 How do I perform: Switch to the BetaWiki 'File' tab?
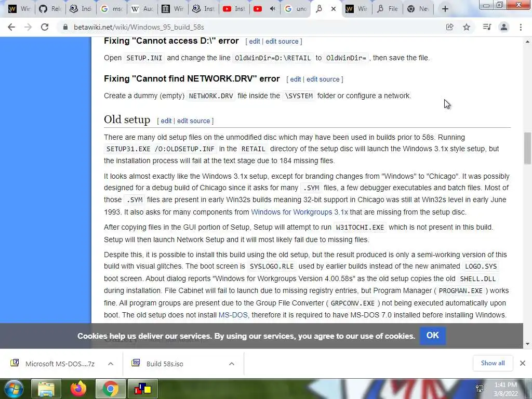[x=388, y=9]
